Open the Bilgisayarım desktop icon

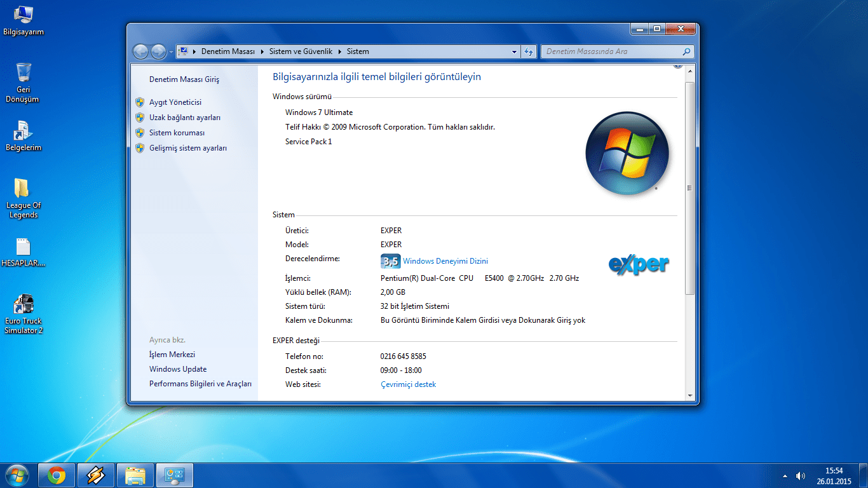point(24,21)
